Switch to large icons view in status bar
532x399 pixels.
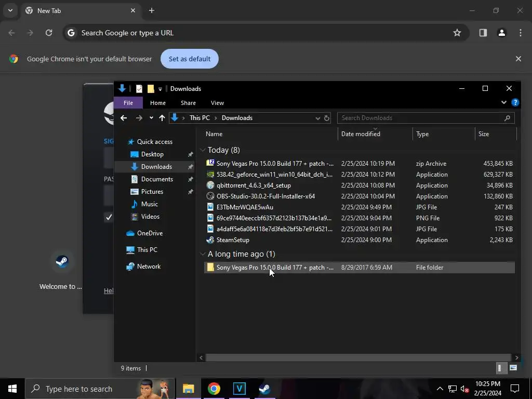[513, 368]
